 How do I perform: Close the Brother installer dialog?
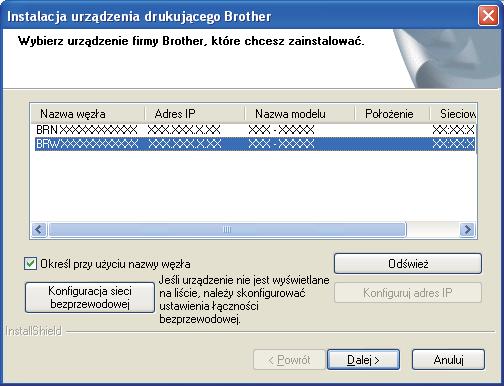[488, 16]
